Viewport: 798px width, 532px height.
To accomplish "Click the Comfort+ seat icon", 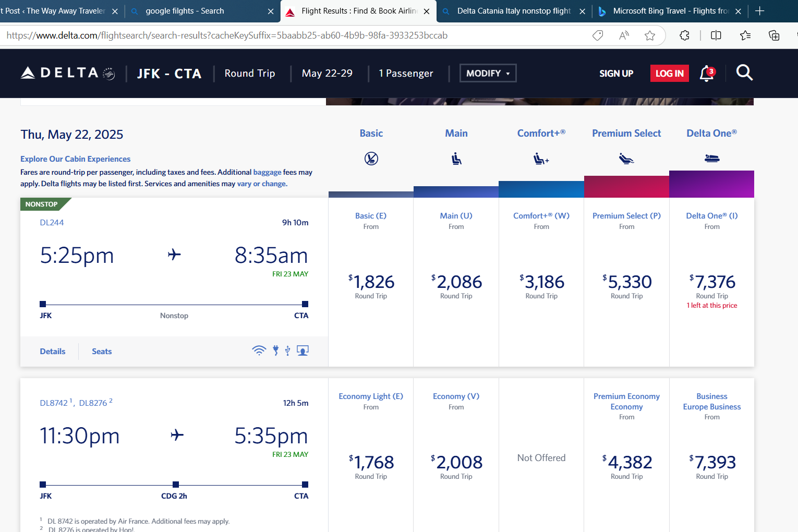I will tap(541, 159).
